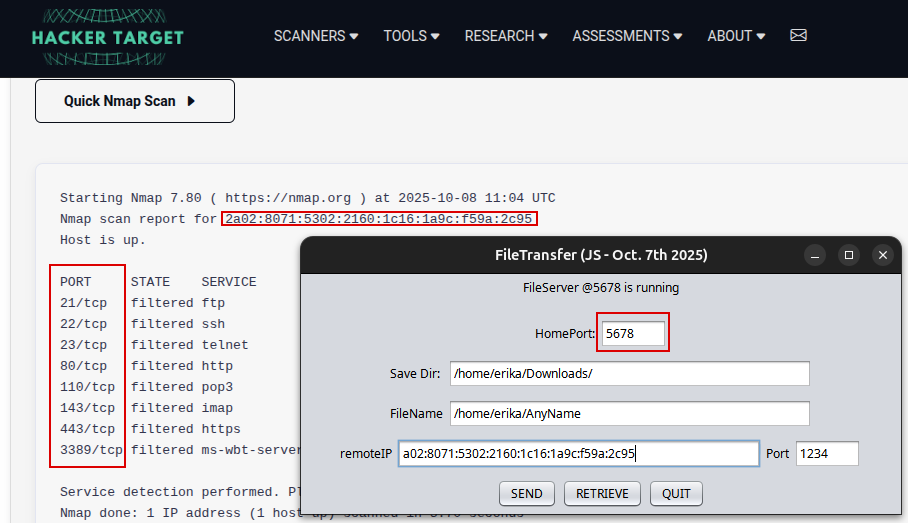The image size is (908, 523).
Task: Open the ABOUT menu
Action: [x=736, y=36]
